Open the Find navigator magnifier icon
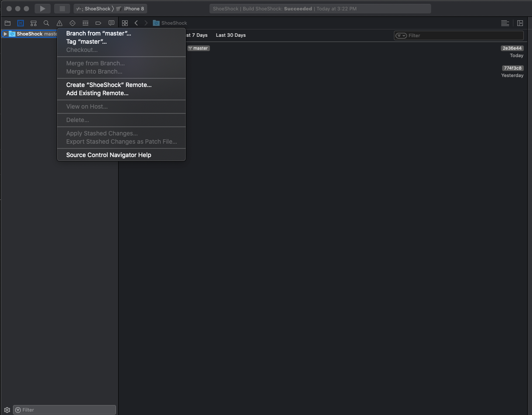 pos(46,23)
